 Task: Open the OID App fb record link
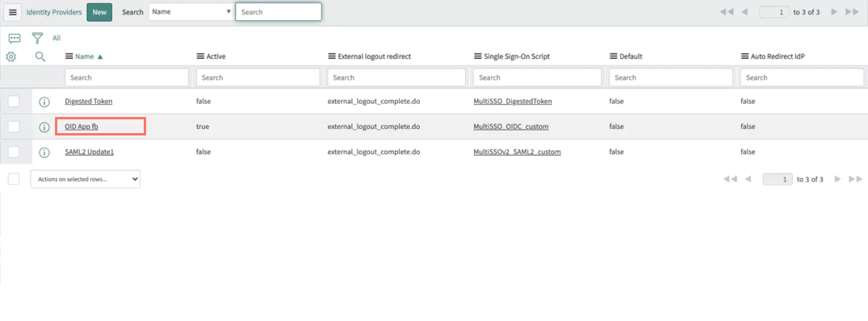82,127
